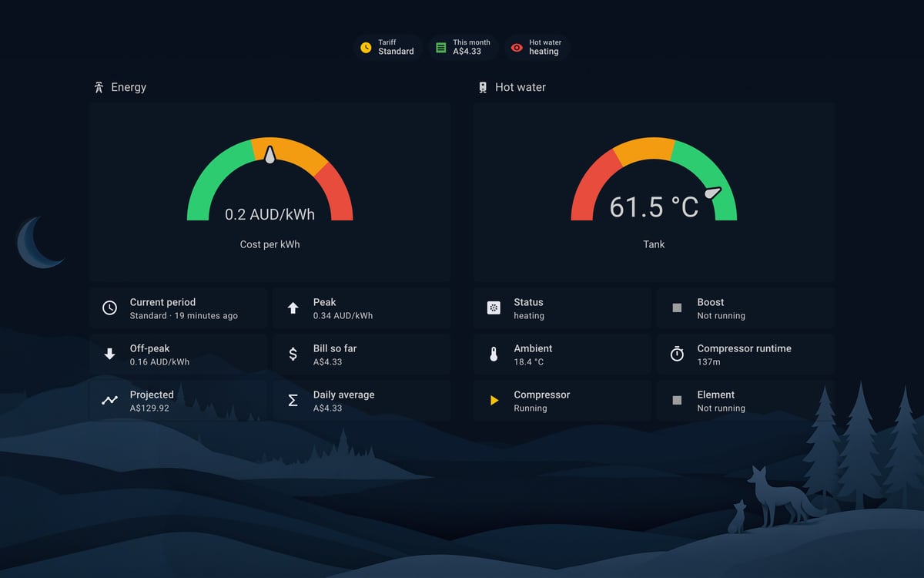Viewport: 924px width, 578px height.
Task: Click the Hot water section heading
Action: tap(521, 87)
